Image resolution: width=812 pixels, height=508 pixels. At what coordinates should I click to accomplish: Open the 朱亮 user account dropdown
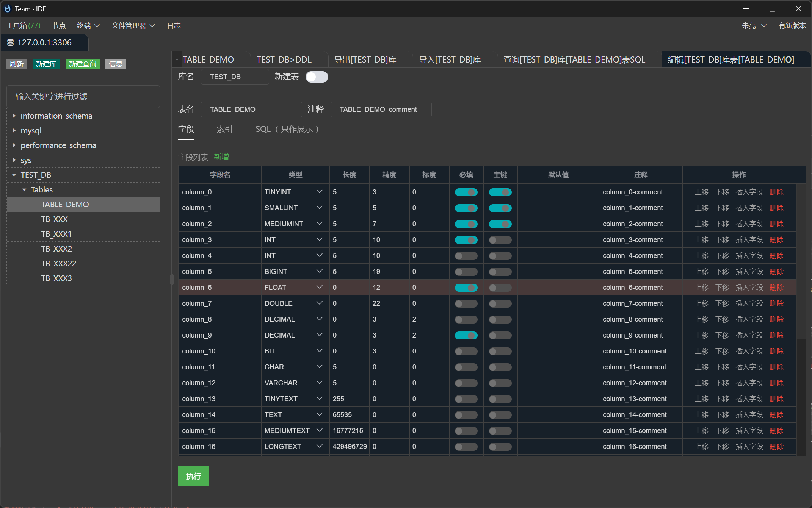(x=754, y=25)
